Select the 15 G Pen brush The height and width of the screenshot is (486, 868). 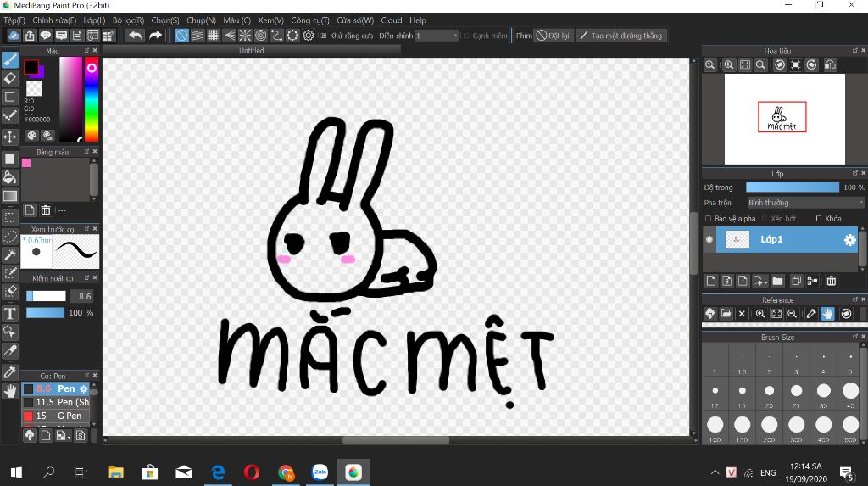(55, 416)
